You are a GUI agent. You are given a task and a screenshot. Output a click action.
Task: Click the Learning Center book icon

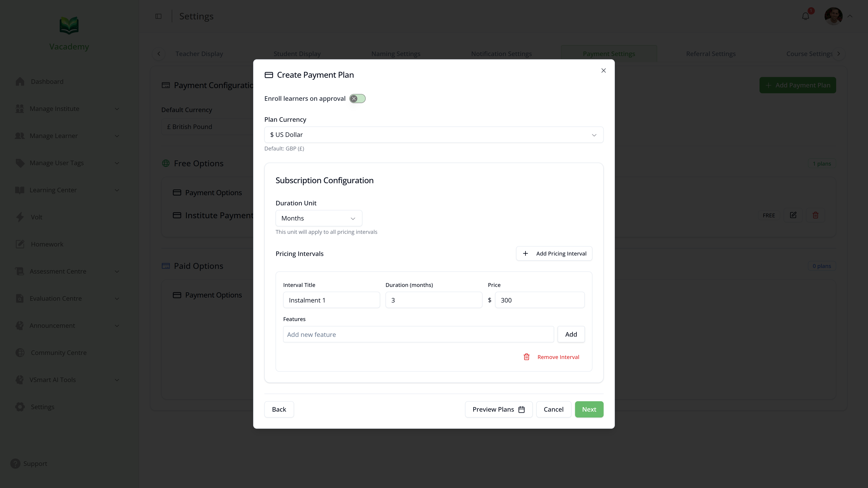(19, 190)
